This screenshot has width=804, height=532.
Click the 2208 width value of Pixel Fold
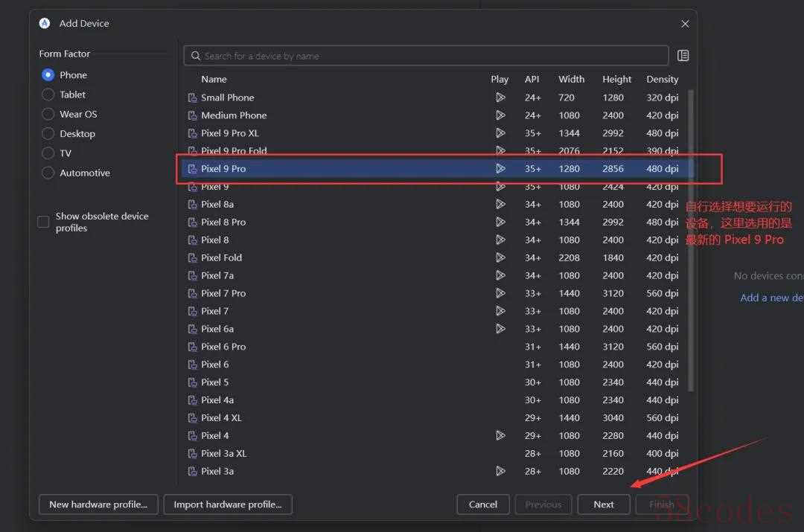(569, 257)
